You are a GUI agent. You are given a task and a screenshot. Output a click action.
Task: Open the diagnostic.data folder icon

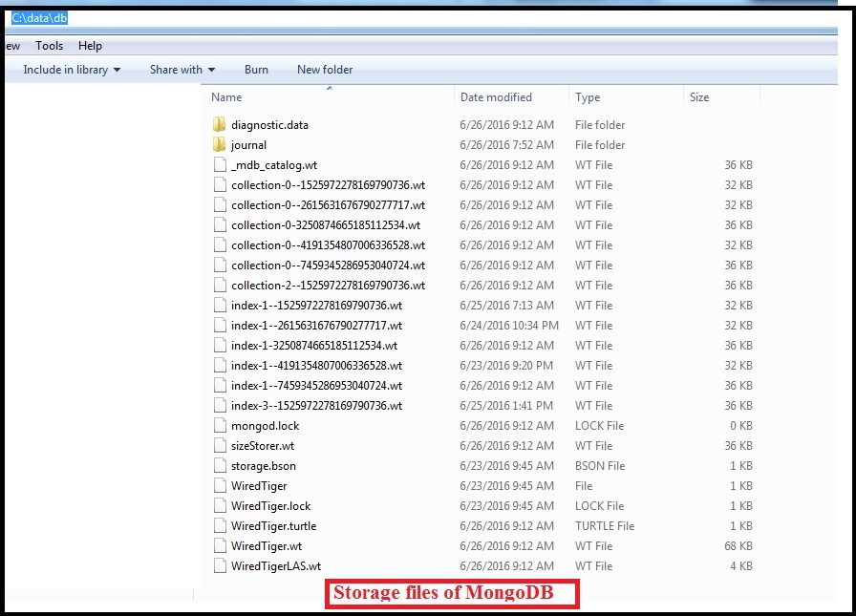[x=219, y=125]
